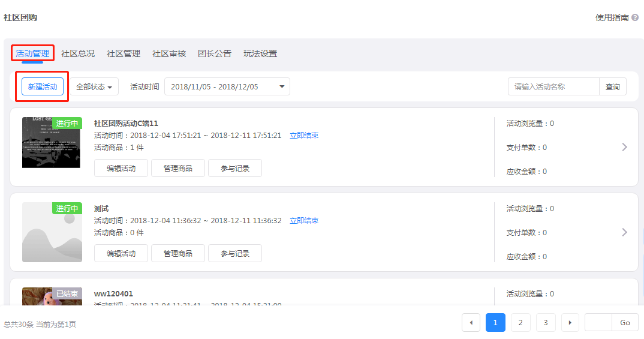Click activity title ww120401
This screenshot has height=339, width=644.
[113, 294]
